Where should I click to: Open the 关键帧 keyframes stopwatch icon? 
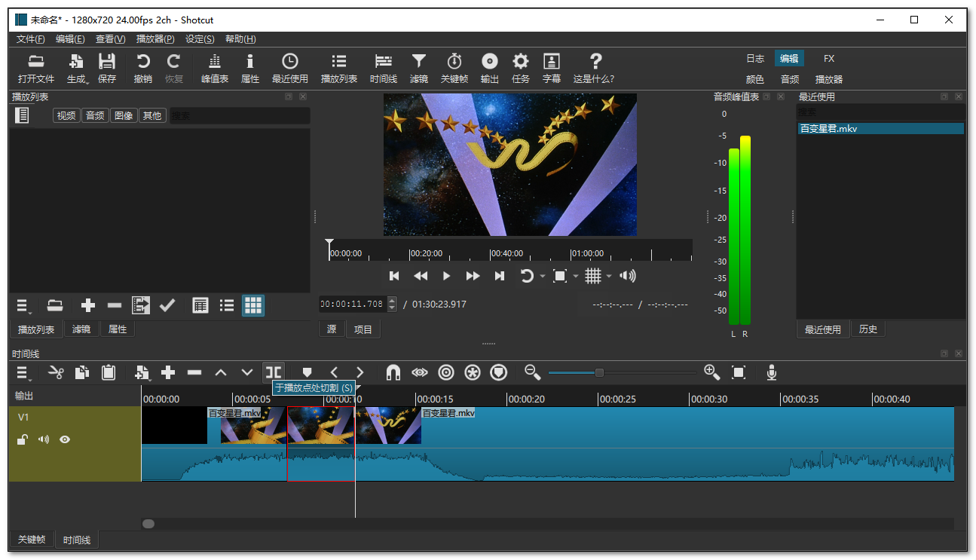pos(454,69)
